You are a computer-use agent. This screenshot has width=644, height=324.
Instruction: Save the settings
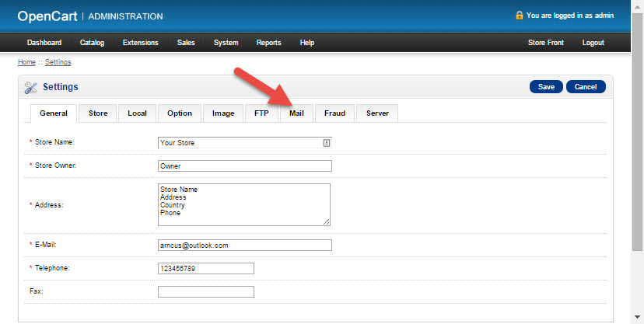point(546,86)
